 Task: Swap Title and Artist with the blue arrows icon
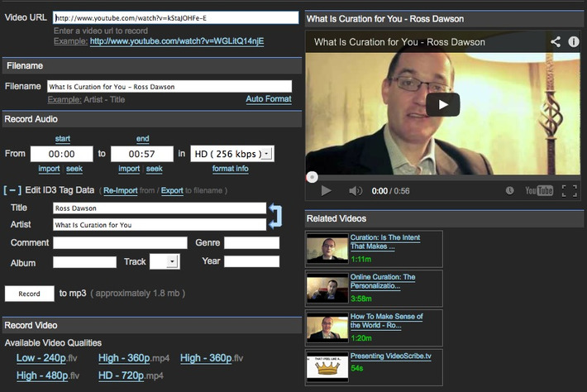[x=275, y=216]
